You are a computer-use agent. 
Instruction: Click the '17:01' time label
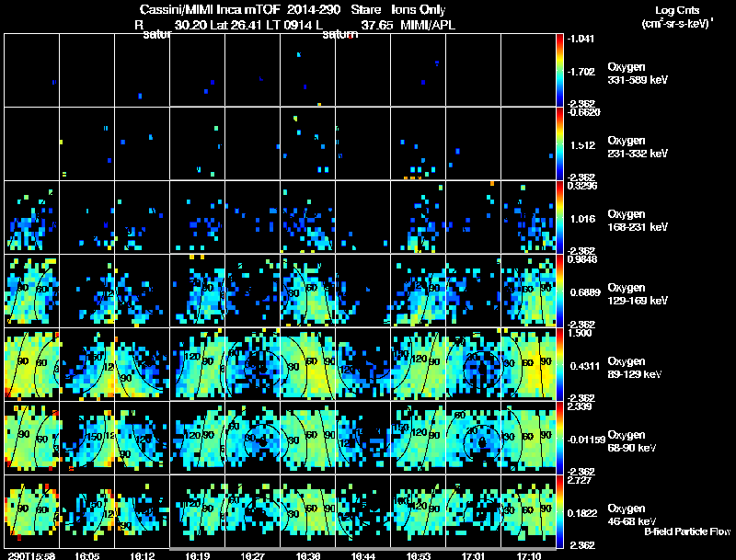tap(473, 555)
